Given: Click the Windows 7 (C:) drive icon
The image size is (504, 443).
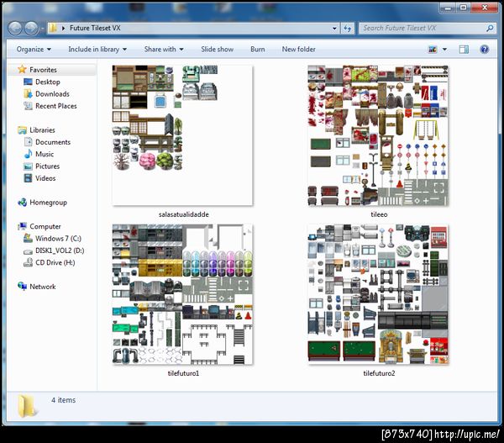Looking at the screenshot, I should (x=28, y=239).
